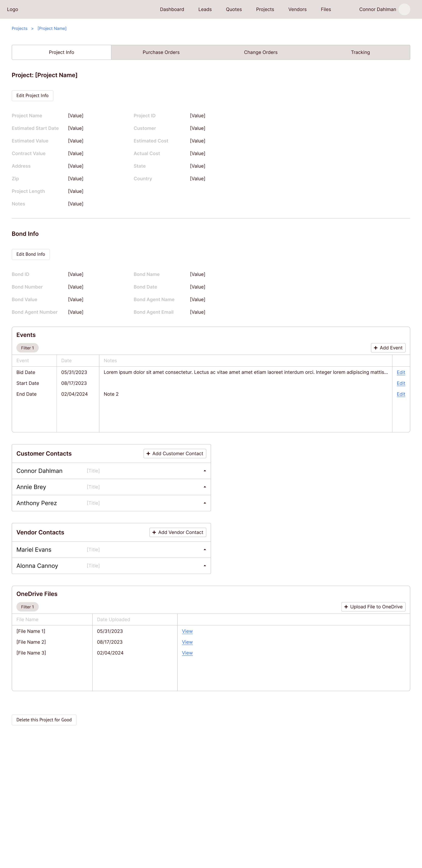Image resolution: width=422 pixels, height=868 pixels.
Task: Expand Connor Dahlman contact row arrow
Action: click(x=205, y=471)
